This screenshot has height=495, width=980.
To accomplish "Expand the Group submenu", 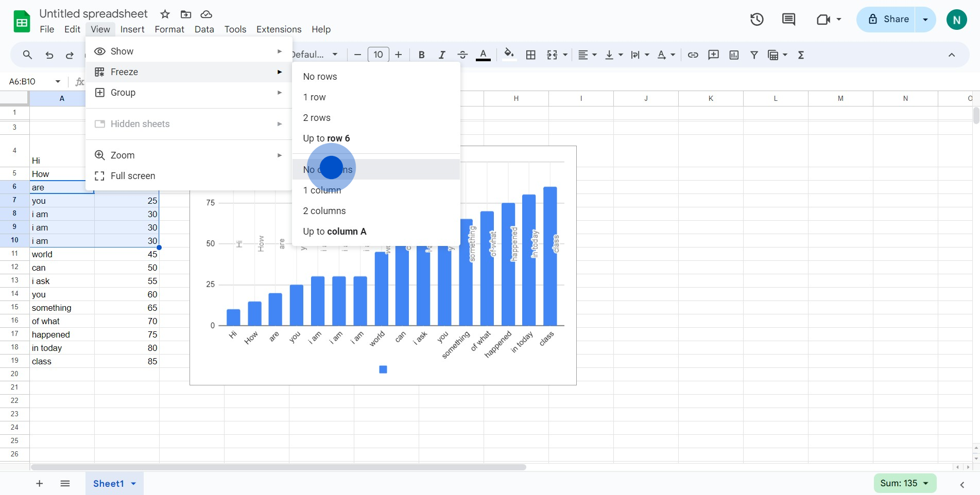I will point(189,93).
